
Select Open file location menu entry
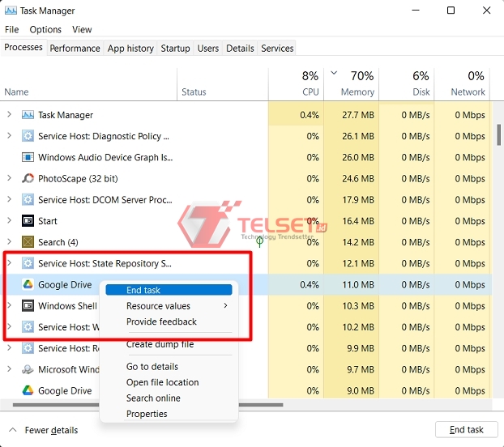click(x=162, y=382)
